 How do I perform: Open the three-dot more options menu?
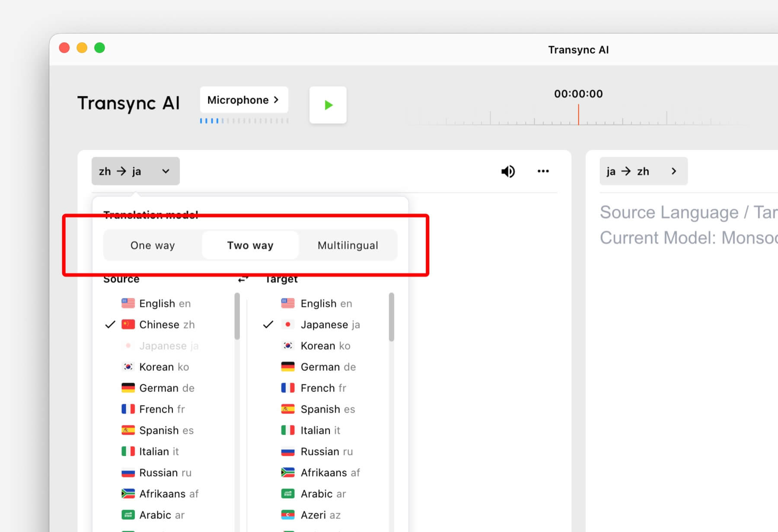tap(543, 171)
